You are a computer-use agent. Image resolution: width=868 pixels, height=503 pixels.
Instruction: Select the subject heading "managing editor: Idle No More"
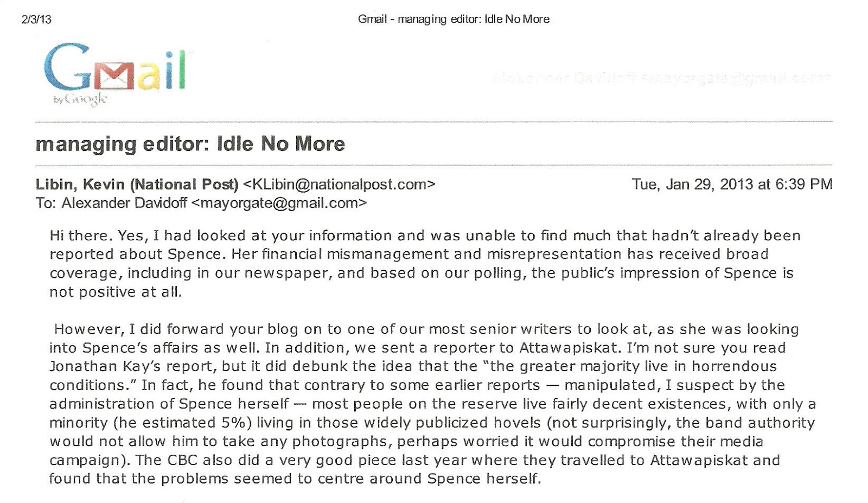click(190, 144)
